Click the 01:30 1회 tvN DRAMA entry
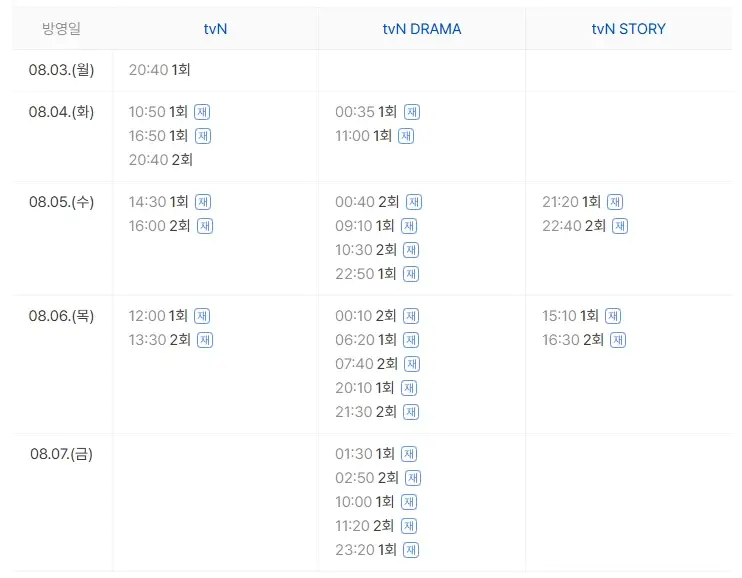 365,454
